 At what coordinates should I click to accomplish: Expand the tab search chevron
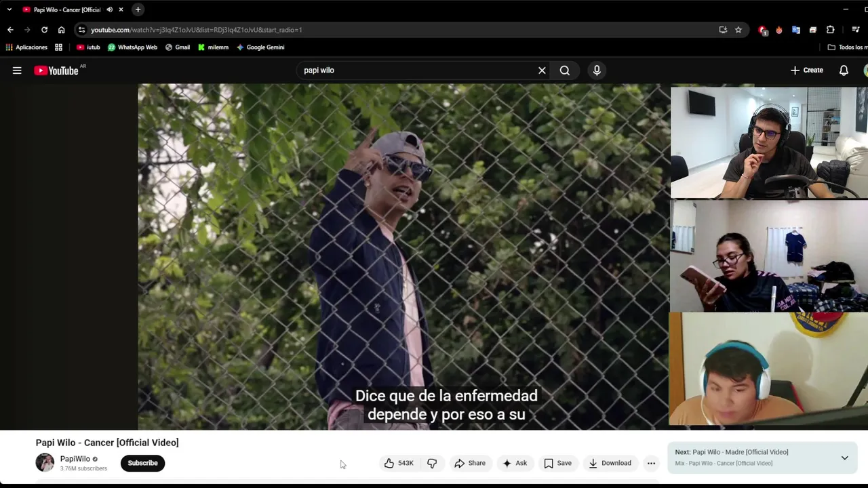tap(9, 9)
